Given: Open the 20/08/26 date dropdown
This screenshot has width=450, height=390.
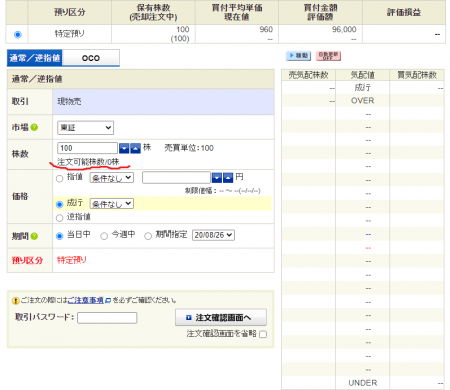Looking at the screenshot, I should click(213, 235).
